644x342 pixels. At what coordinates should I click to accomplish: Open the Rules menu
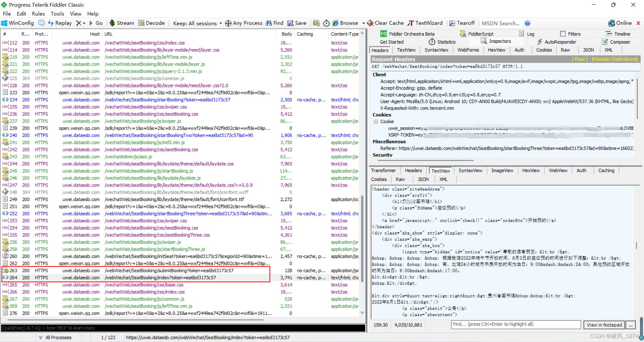38,14
